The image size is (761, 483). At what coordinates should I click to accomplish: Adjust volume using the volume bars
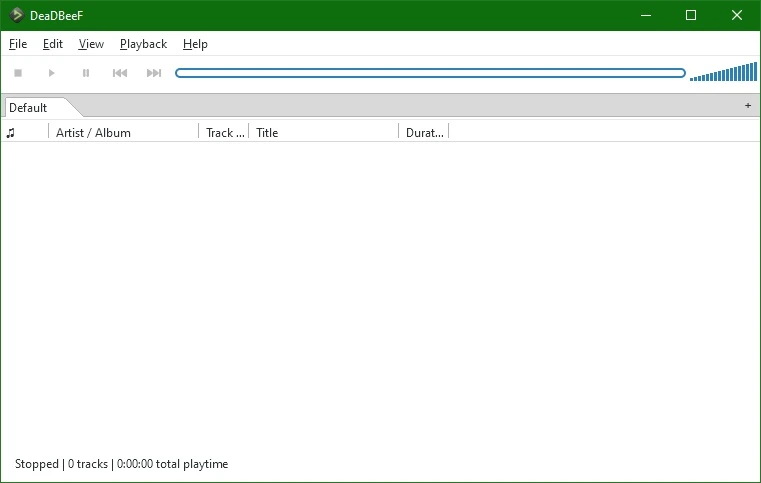pyautogui.click(x=723, y=72)
